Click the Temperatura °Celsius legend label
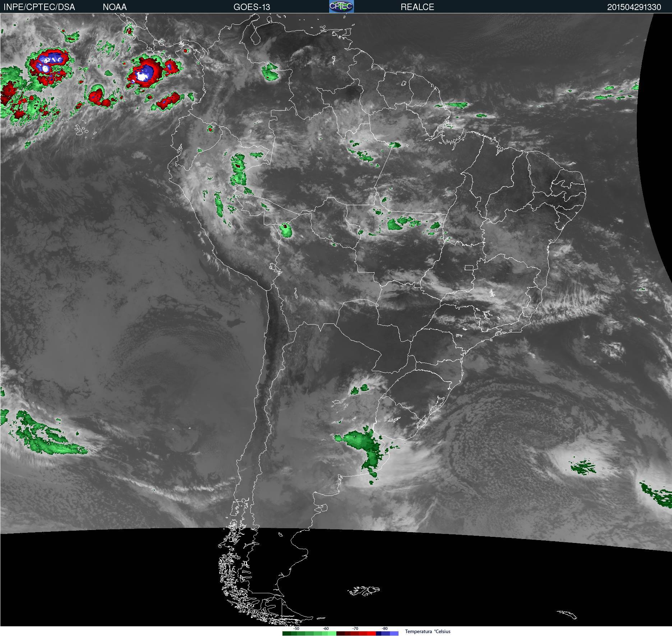The image size is (672, 636). (x=428, y=631)
